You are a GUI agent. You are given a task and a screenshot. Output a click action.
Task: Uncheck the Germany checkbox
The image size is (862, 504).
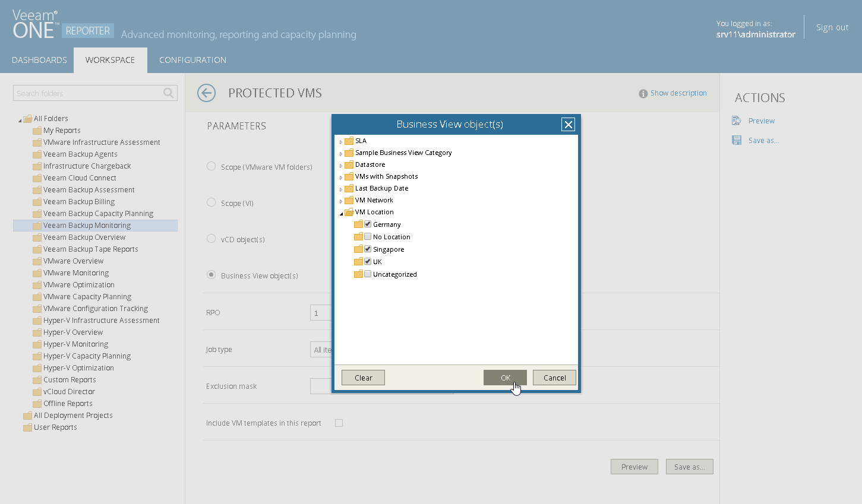[x=368, y=224]
